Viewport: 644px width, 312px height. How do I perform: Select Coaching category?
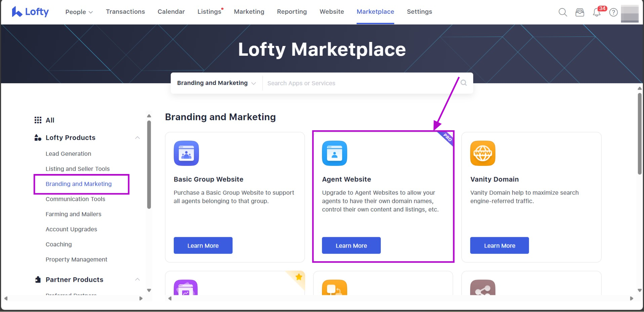pos(59,244)
